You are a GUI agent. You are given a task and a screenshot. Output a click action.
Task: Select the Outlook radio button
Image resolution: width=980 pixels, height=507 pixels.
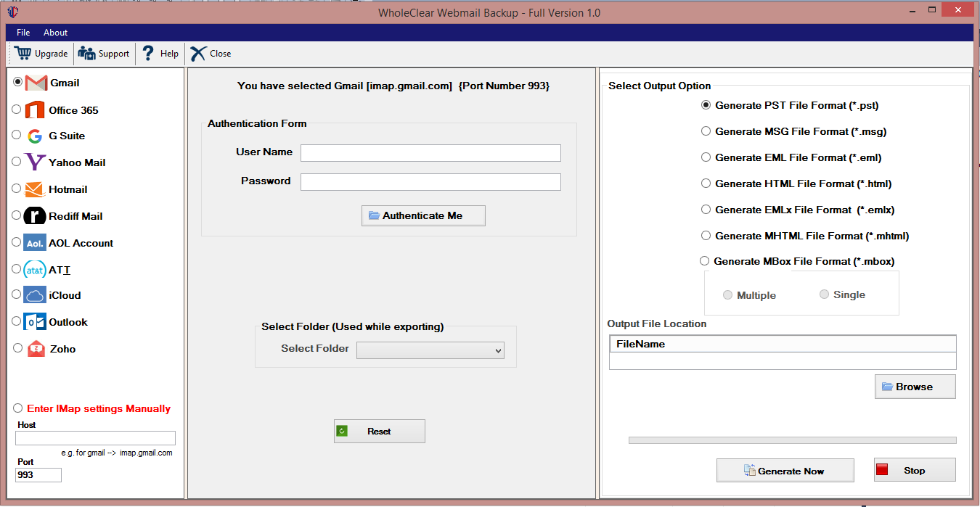pyautogui.click(x=17, y=321)
